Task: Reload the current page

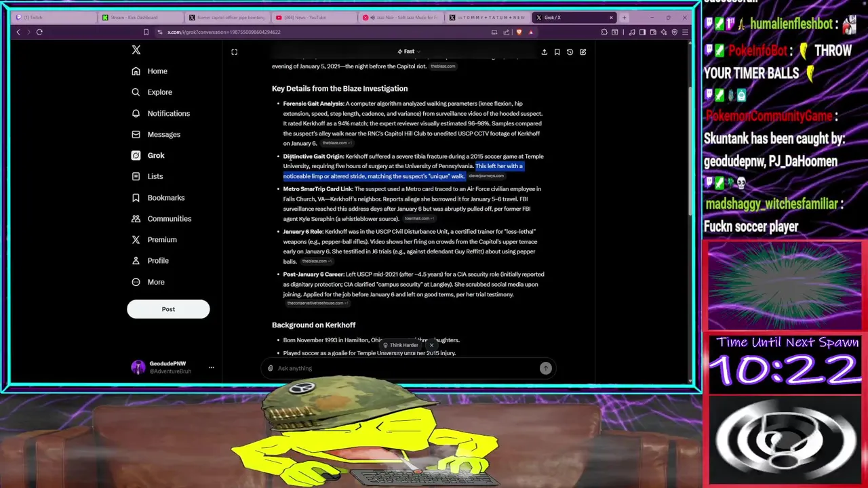Action: click(39, 32)
